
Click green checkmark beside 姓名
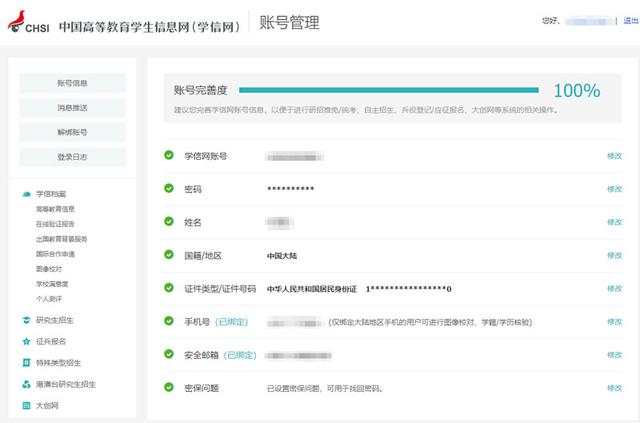[x=169, y=221]
